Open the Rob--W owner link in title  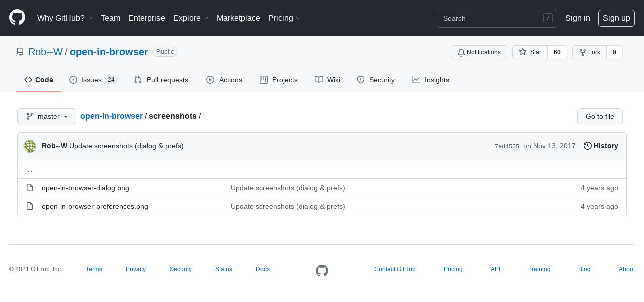point(45,52)
